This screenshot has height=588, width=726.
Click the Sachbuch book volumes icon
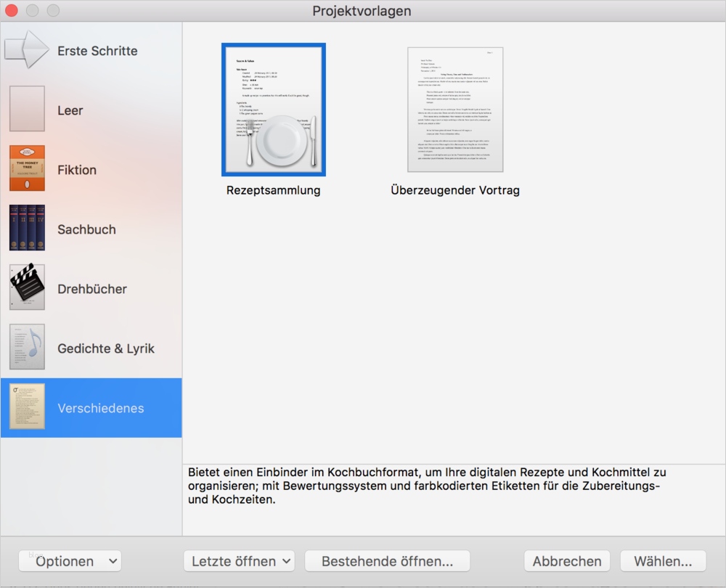(x=28, y=228)
